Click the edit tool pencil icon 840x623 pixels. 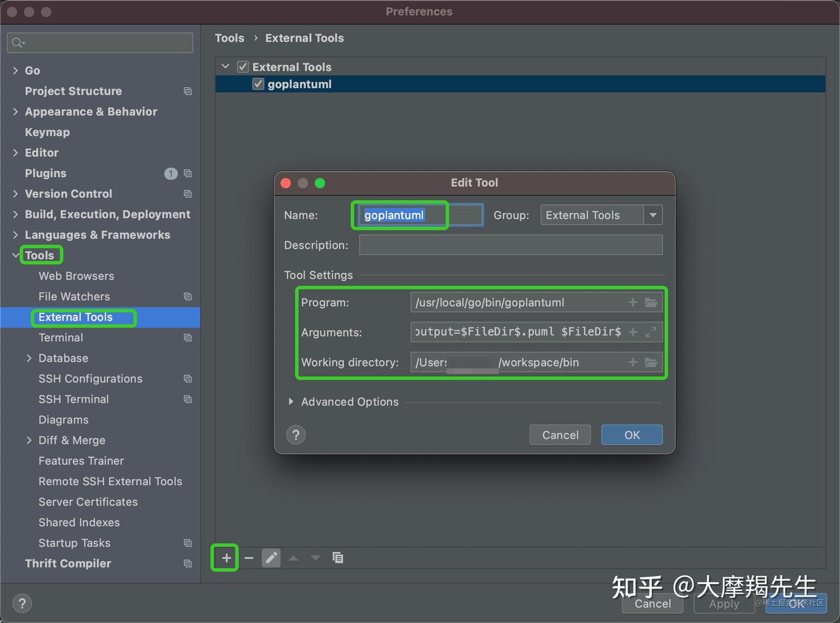(271, 558)
